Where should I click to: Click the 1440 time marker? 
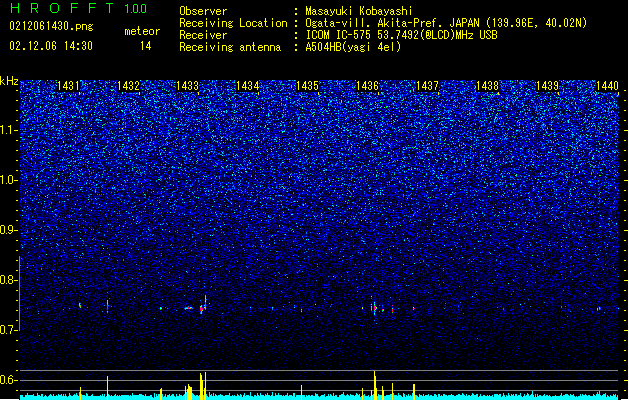coord(607,85)
